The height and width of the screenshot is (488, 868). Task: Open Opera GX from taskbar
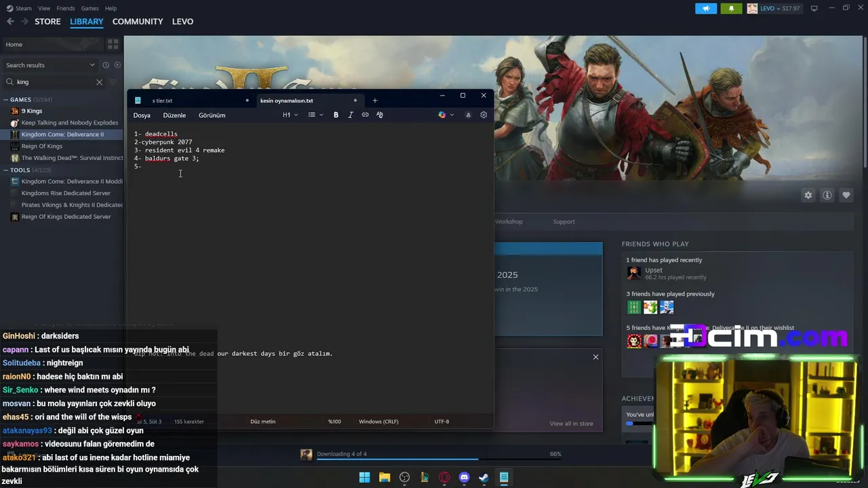[x=444, y=478]
